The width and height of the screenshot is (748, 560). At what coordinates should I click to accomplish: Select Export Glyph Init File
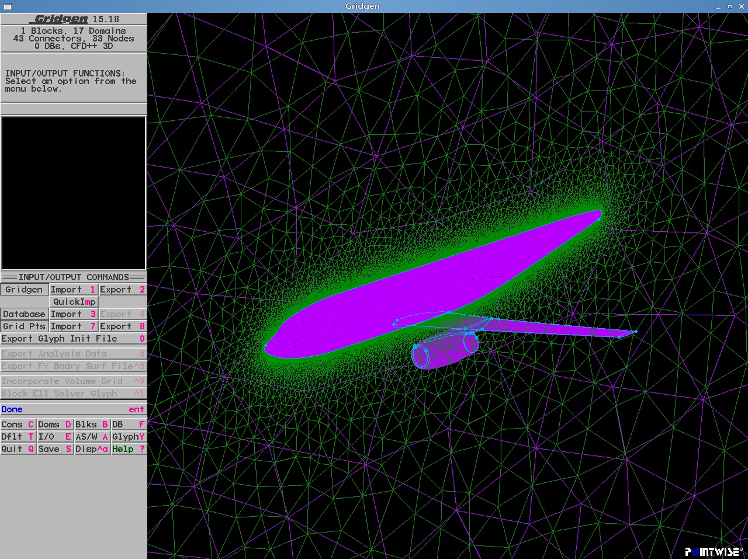pos(73,339)
